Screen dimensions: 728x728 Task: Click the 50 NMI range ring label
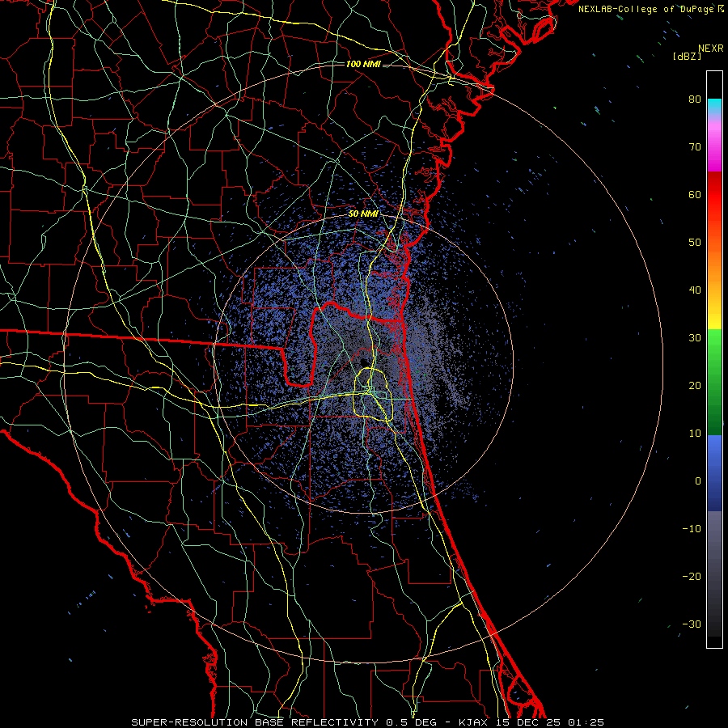click(363, 214)
